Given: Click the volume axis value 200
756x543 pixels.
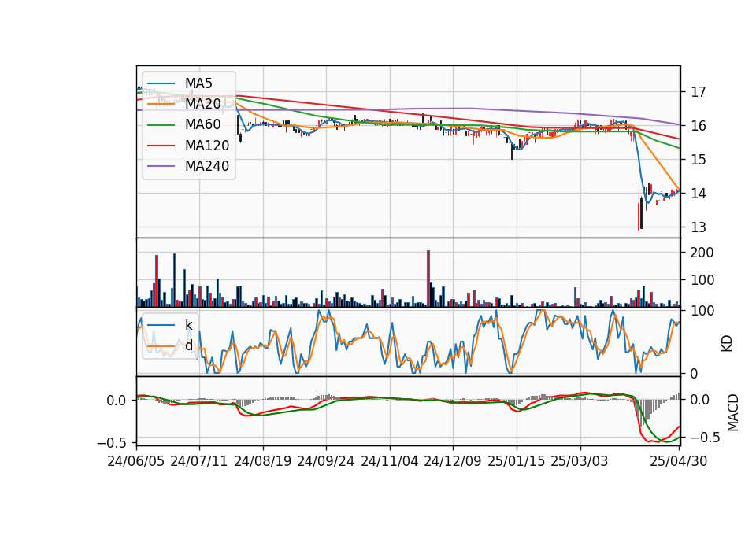Looking at the screenshot, I should 702,253.
